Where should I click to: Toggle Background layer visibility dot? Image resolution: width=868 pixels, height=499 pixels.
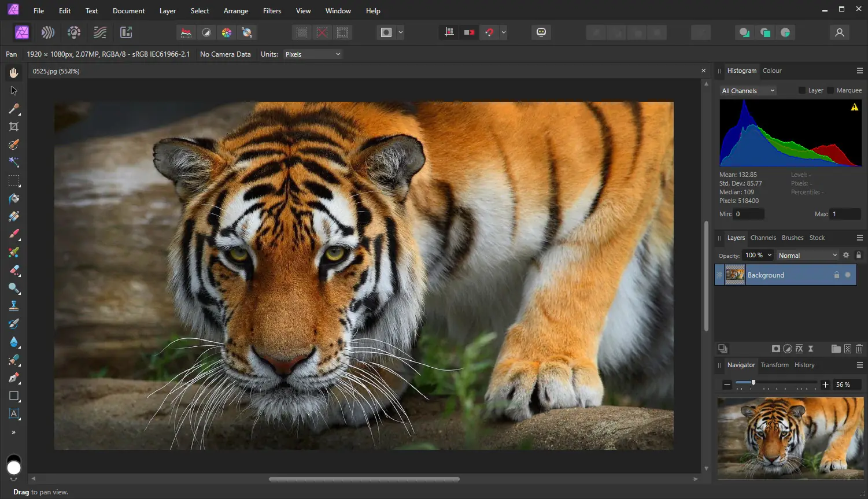point(848,275)
